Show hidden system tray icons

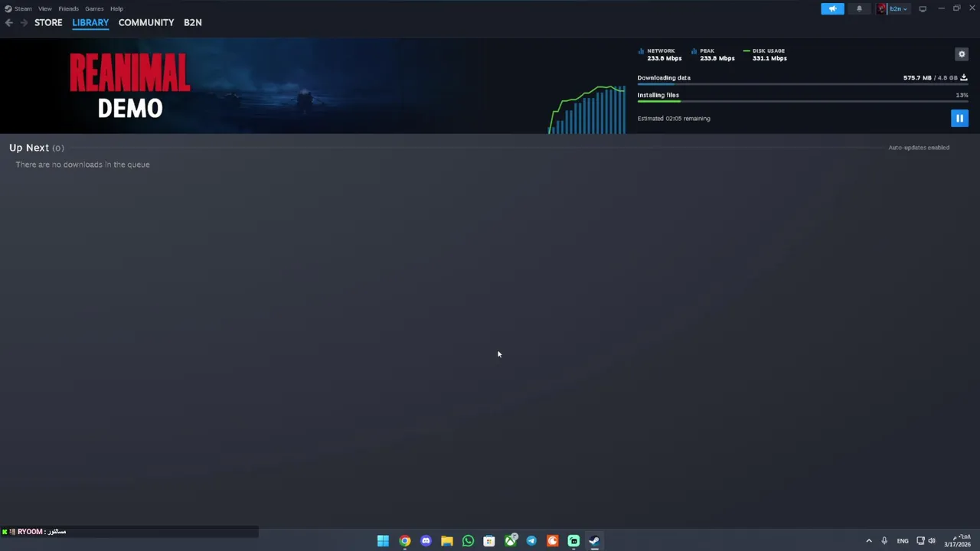coord(868,541)
